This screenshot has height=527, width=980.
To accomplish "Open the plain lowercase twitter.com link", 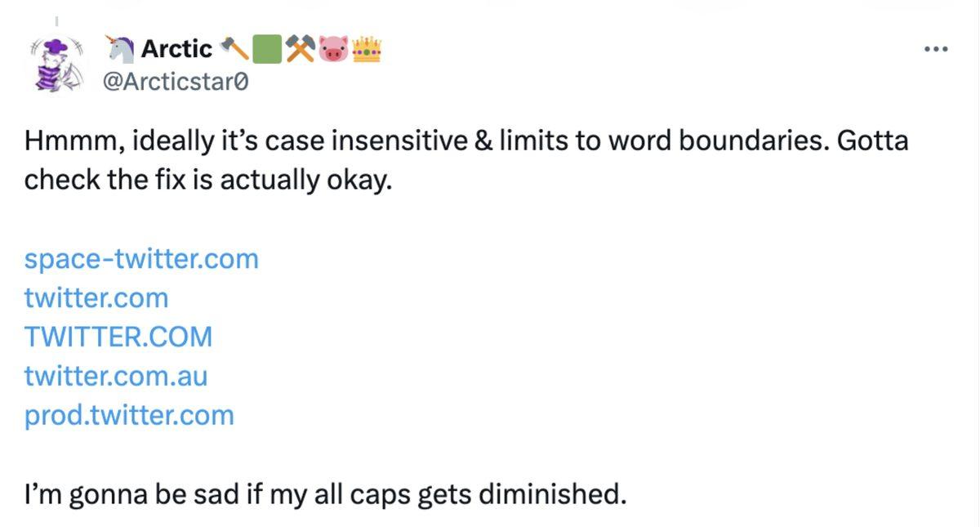I will (96, 298).
